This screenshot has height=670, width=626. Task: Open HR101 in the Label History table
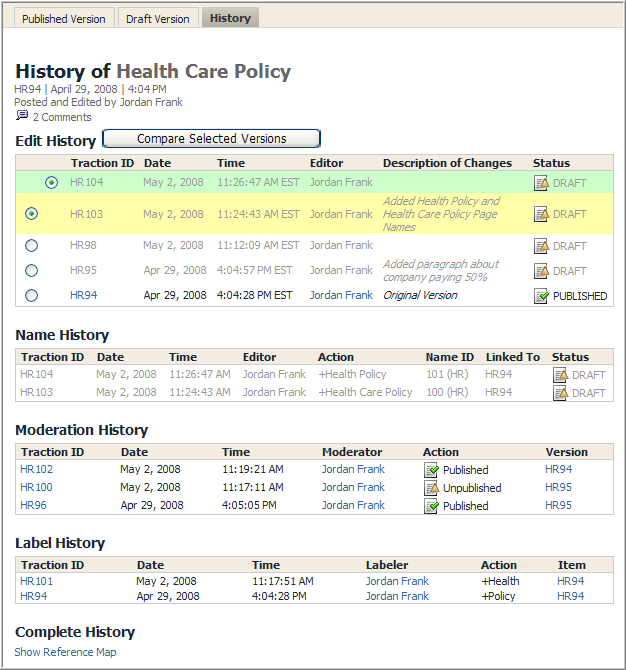(x=36, y=581)
